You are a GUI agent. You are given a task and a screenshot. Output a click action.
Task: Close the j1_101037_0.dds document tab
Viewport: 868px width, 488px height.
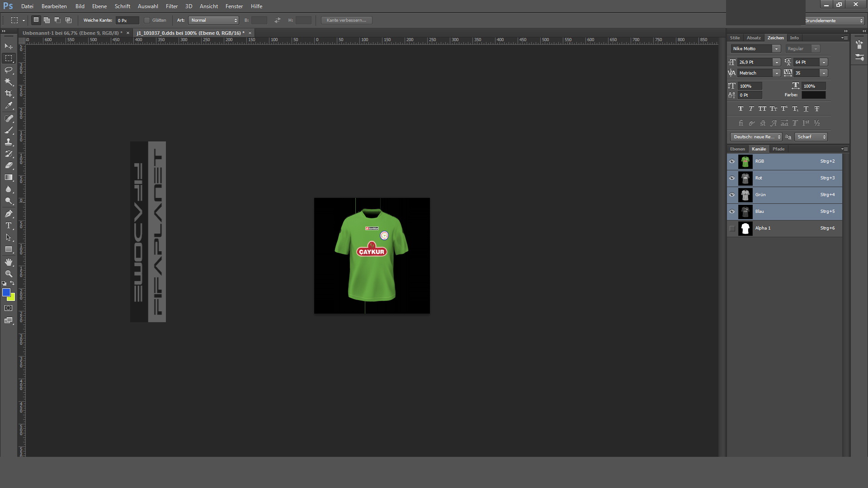click(250, 33)
